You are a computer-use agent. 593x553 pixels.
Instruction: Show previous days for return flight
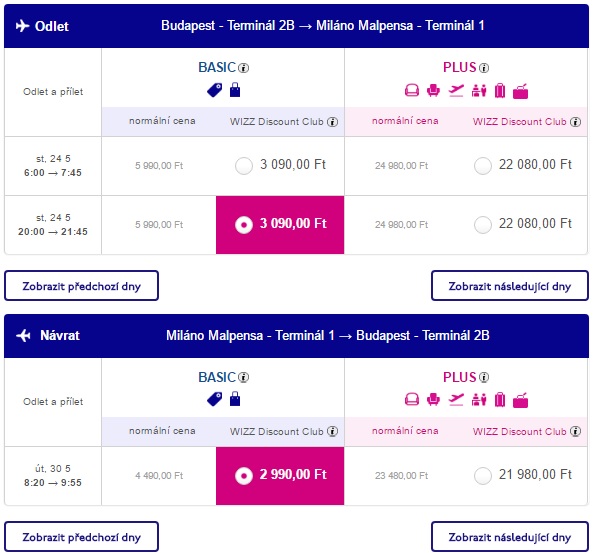(x=81, y=537)
